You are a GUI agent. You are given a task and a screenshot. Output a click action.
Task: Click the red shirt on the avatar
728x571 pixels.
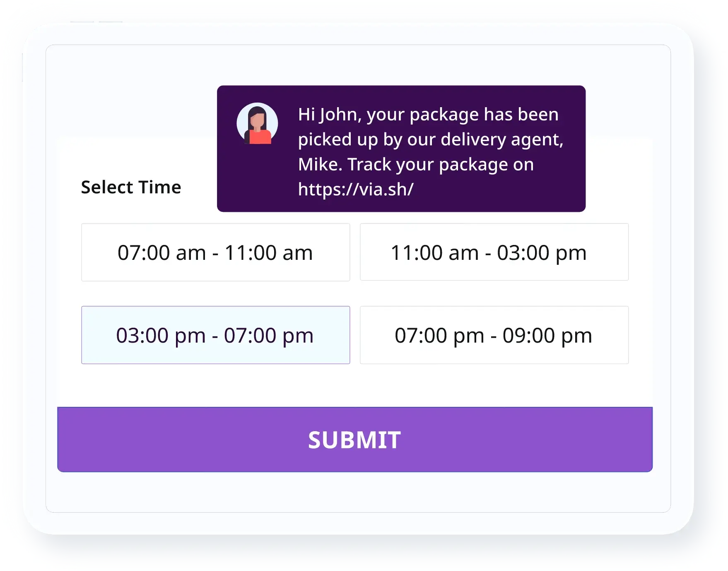[260, 137]
